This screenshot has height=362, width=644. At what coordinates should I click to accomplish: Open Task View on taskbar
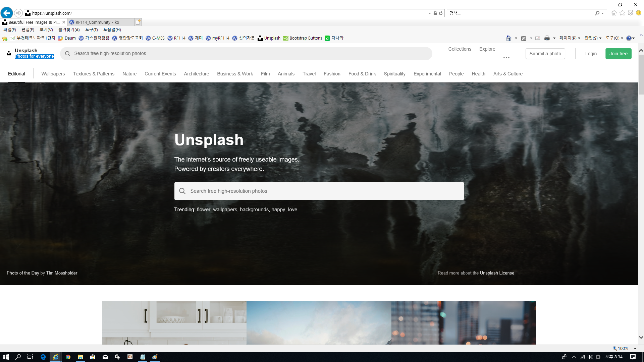pos(30,357)
